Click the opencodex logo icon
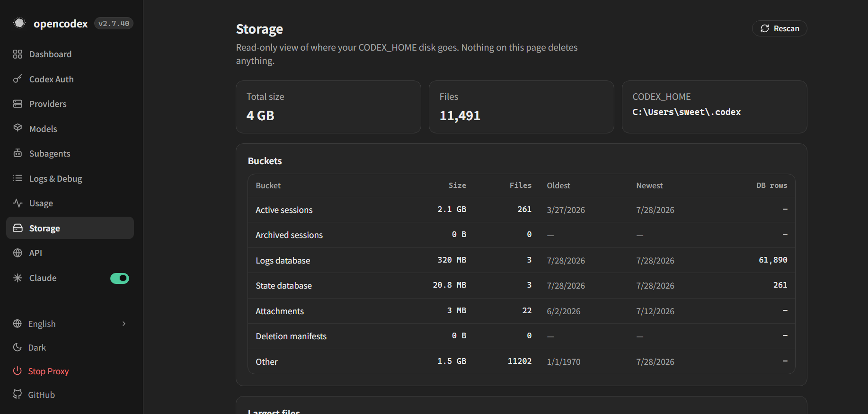868x414 pixels. pyautogui.click(x=19, y=23)
